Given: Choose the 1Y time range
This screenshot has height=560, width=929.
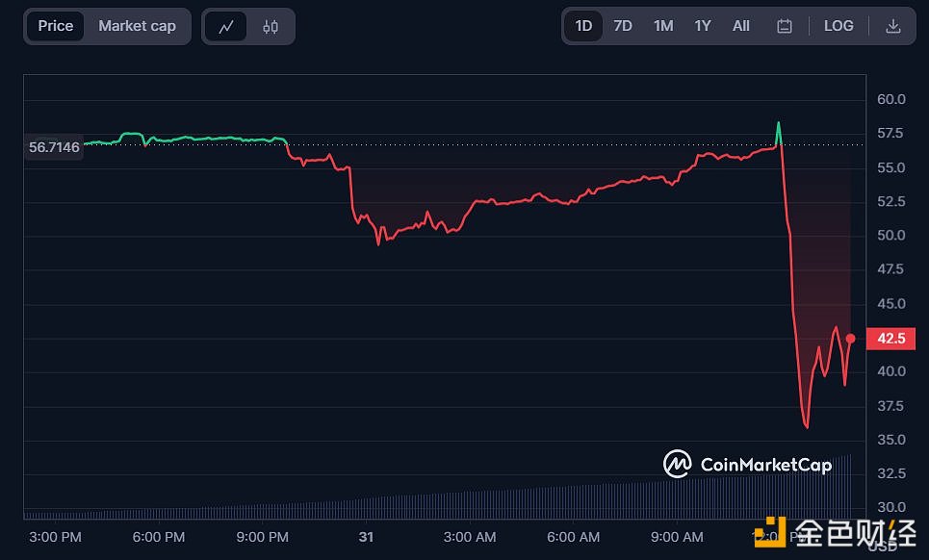Looking at the screenshot, I should [x=703, y=26].
